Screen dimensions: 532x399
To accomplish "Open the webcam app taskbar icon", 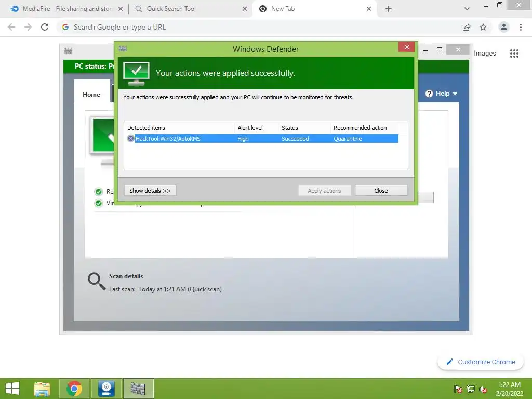I will pyautogui.click(x=106, y=389).
